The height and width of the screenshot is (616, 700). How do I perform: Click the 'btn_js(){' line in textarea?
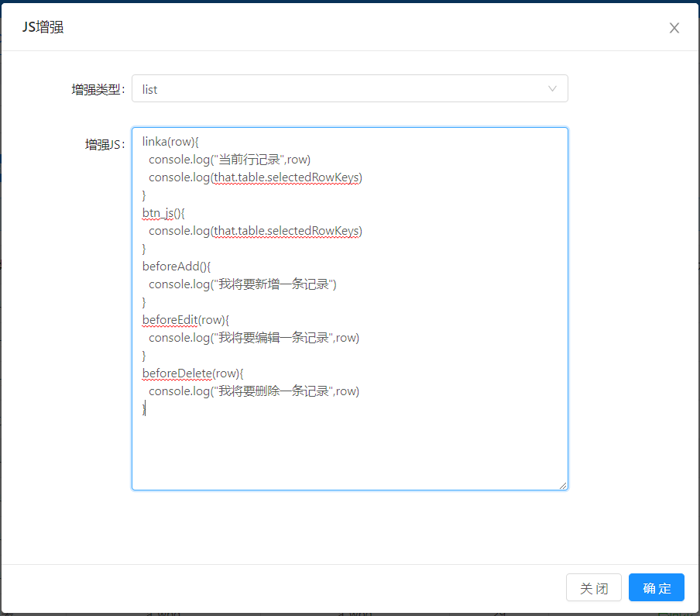(163, 213)
